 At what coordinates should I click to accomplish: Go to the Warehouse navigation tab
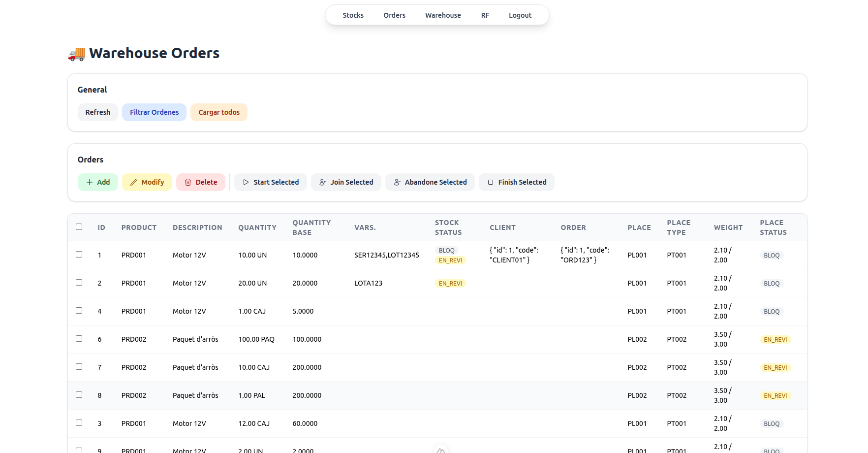(443, 15)
